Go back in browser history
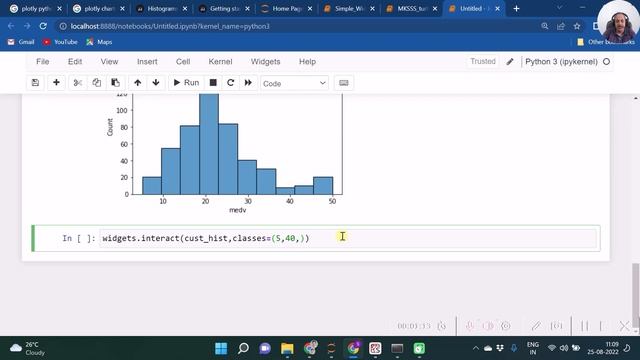Viewport: 640px width, 360px height. [x=11, y=26]
